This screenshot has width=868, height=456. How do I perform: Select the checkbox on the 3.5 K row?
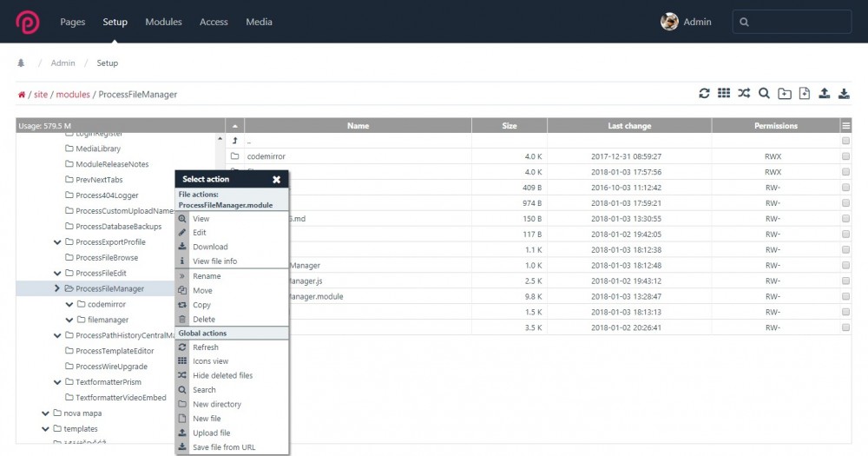tap(845, 328)
